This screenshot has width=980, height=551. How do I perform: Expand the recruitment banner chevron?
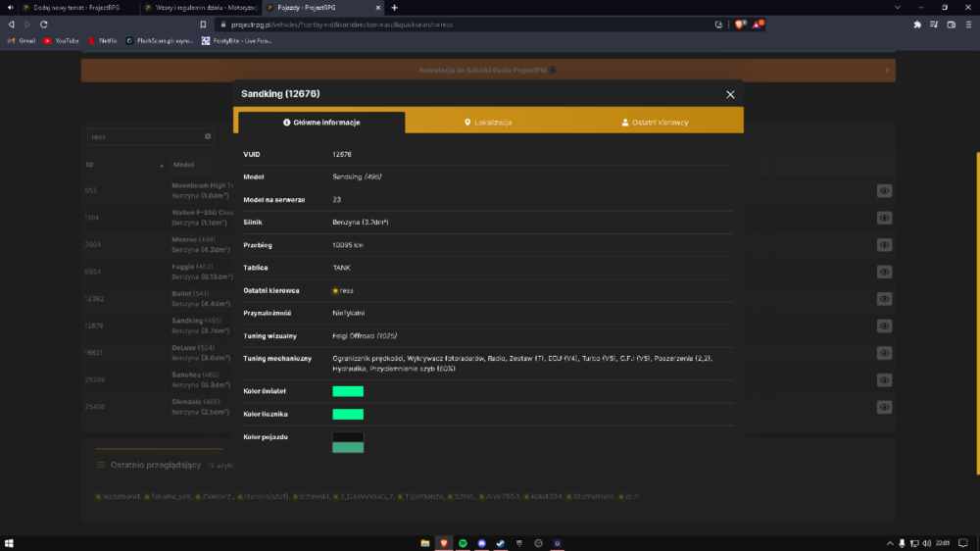pyautogui.click(x=886, y=70)
